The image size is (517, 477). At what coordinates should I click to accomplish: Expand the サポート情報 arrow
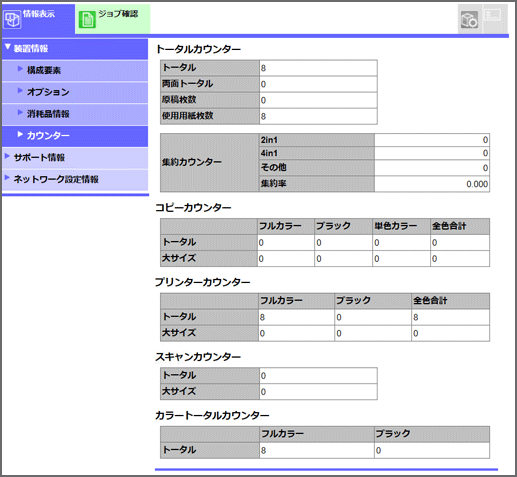coord(7,156)
